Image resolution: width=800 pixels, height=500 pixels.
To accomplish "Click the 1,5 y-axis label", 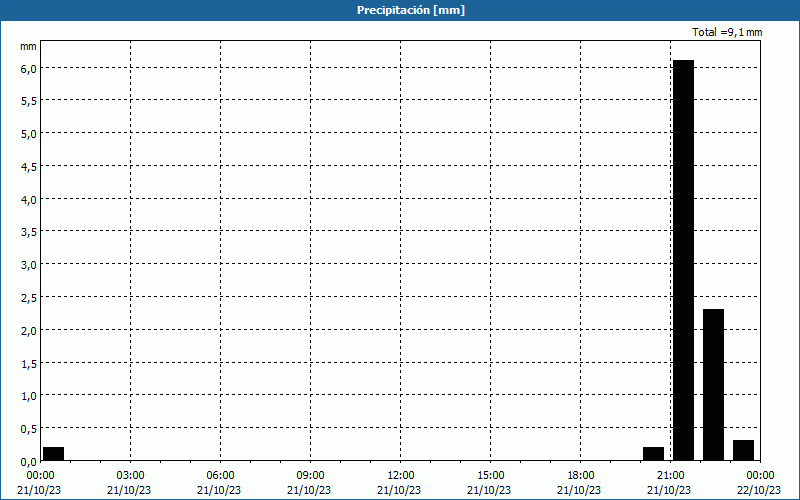I will tap(29, 364).
